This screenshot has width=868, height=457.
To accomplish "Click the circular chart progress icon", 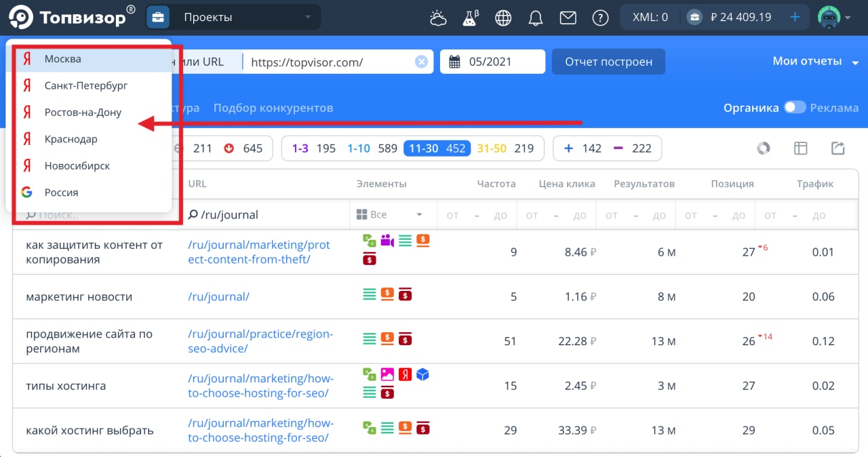I will pos(764,148).
